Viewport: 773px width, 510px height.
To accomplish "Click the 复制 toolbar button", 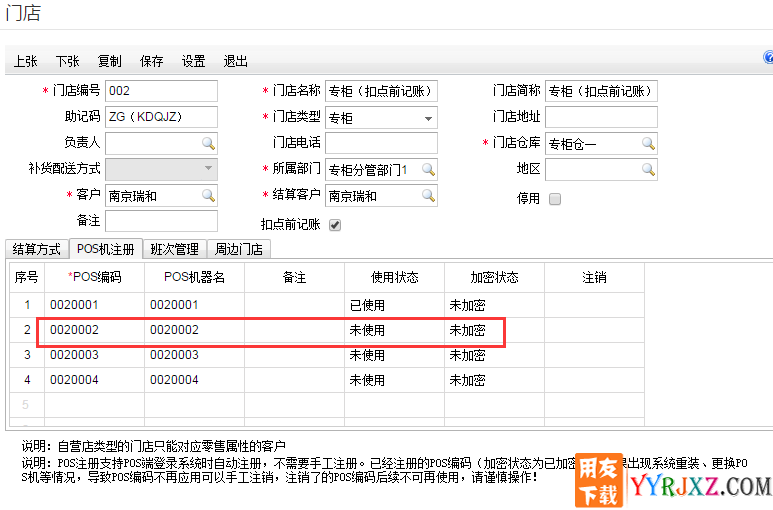I will point(109,61).
